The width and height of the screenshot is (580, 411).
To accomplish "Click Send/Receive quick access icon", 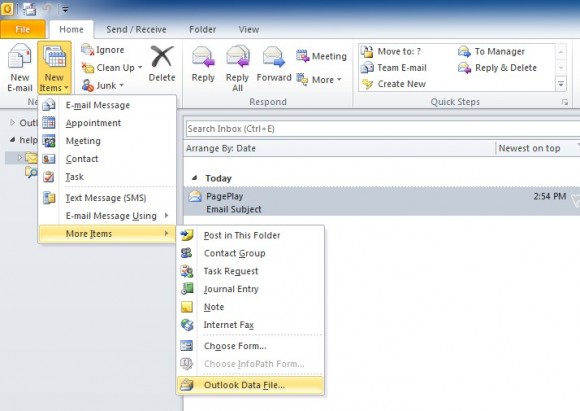I will (29, 9).
